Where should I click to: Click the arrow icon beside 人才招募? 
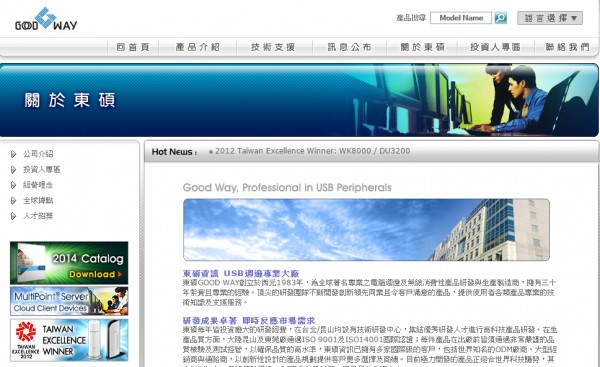13,216
